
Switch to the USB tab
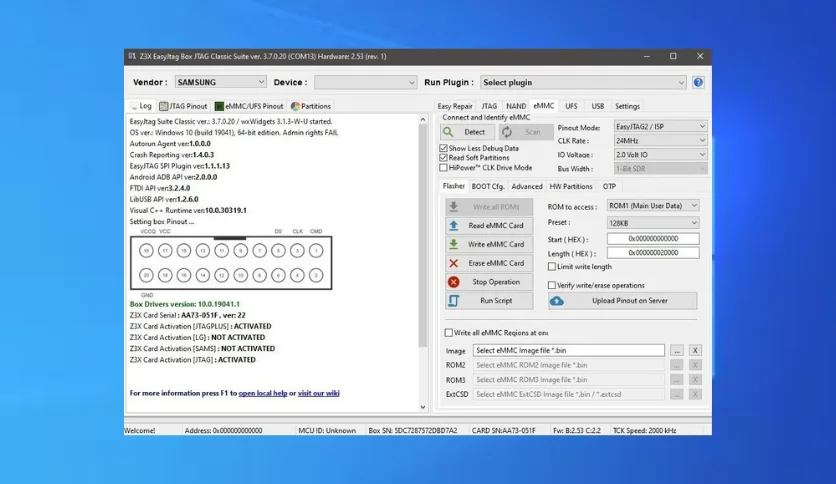598,106
